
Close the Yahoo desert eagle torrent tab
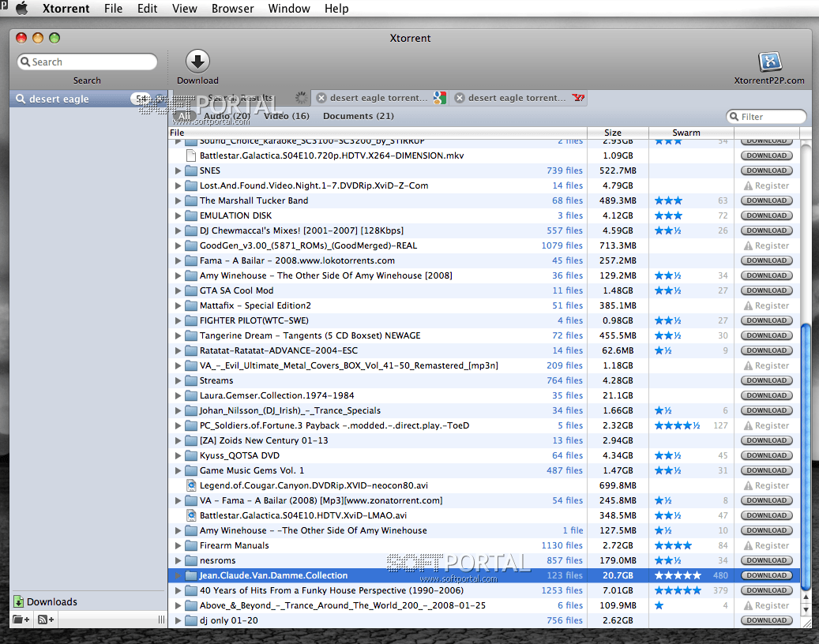click(460, 98)
